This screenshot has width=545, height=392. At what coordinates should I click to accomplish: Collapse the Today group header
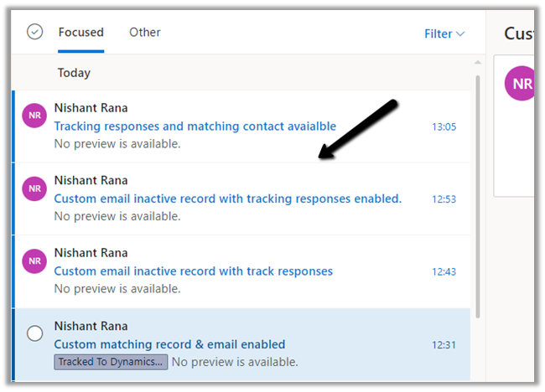pyautogui.click(x=74, y=73)
